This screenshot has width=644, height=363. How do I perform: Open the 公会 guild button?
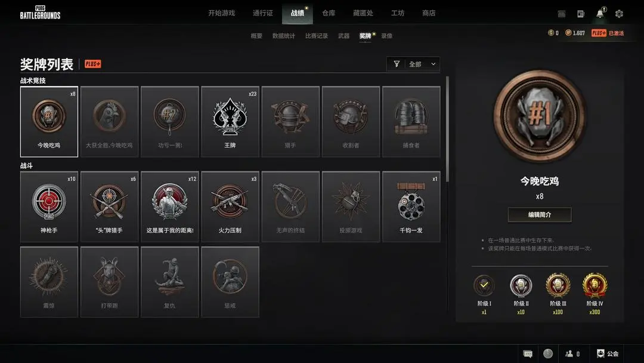point(608,353)
